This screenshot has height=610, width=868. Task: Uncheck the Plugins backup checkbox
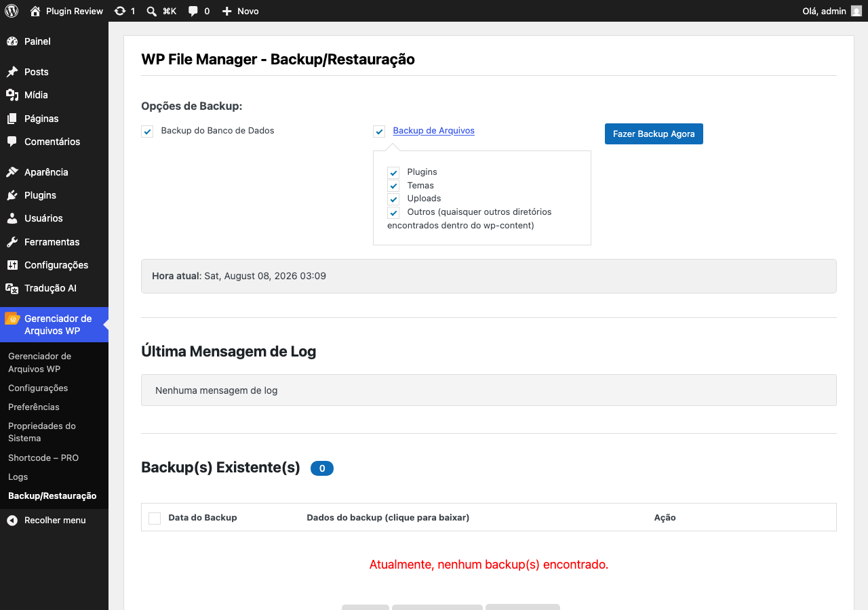[x=393, y=173]
